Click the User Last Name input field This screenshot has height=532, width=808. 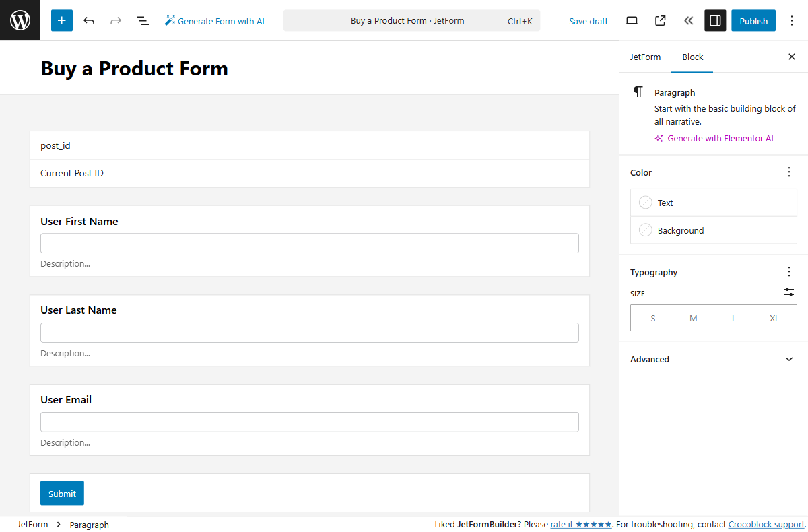pos(310,333)
